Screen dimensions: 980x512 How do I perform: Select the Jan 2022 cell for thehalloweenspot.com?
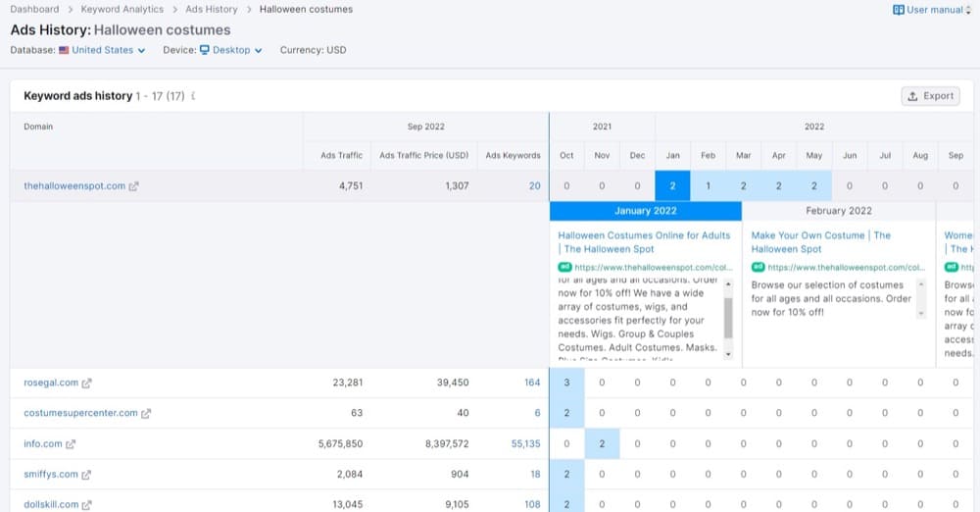tap(672, 186)
